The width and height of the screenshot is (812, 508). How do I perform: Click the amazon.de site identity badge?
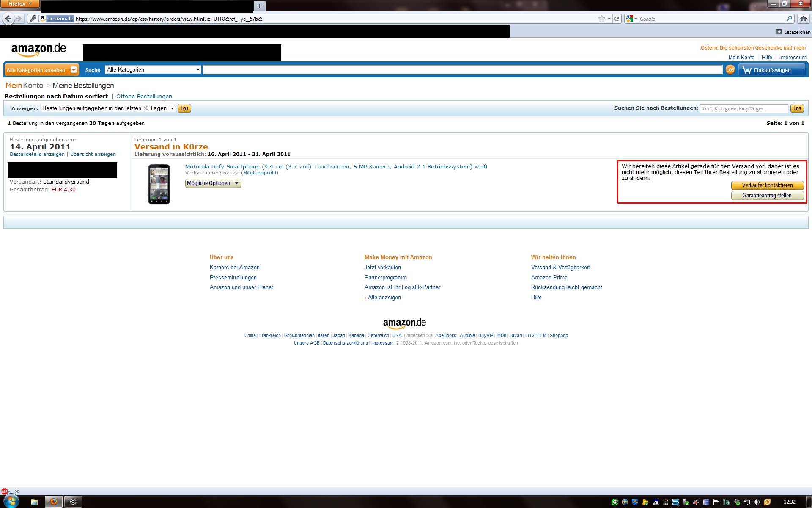point(56,19)
